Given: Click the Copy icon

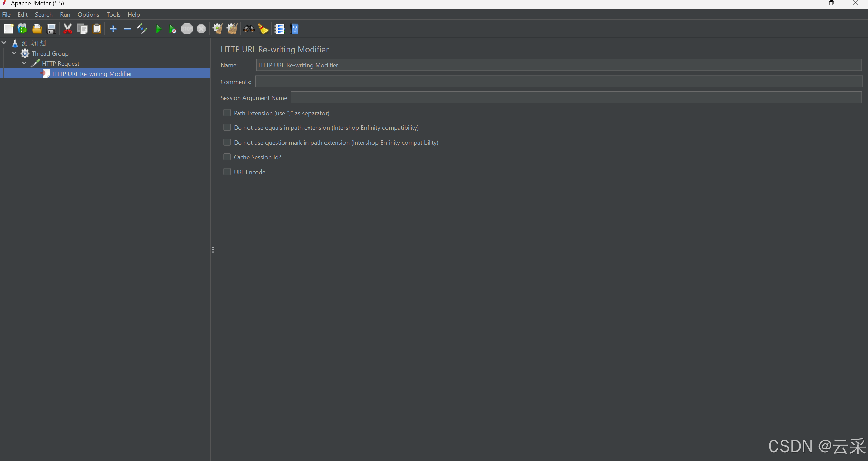Looking at the screenshot, I should (82, 29).
